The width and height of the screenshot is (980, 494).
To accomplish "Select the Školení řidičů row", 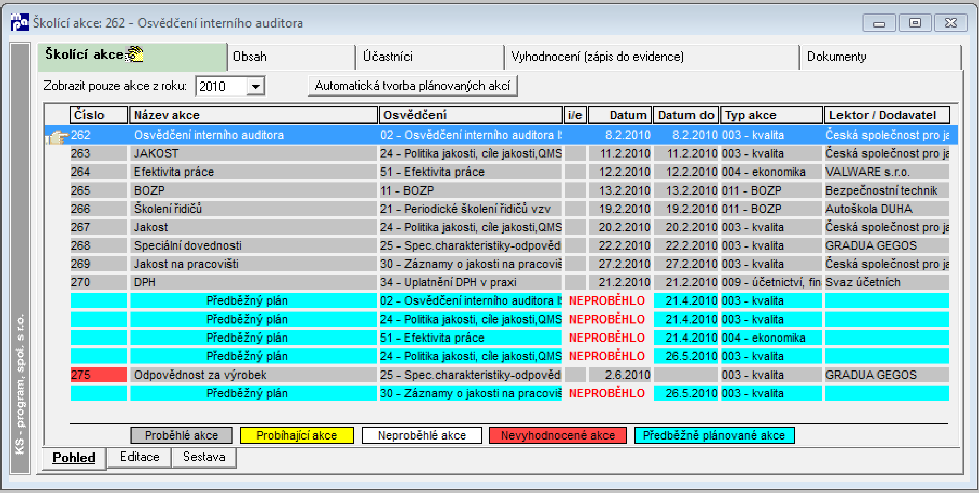I will click(510, 209).
